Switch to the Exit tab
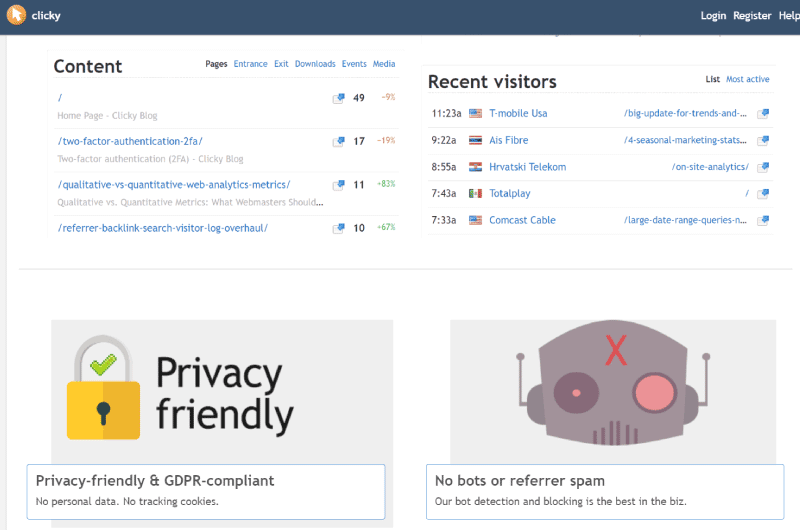800x530 pixels. [281, 64]
